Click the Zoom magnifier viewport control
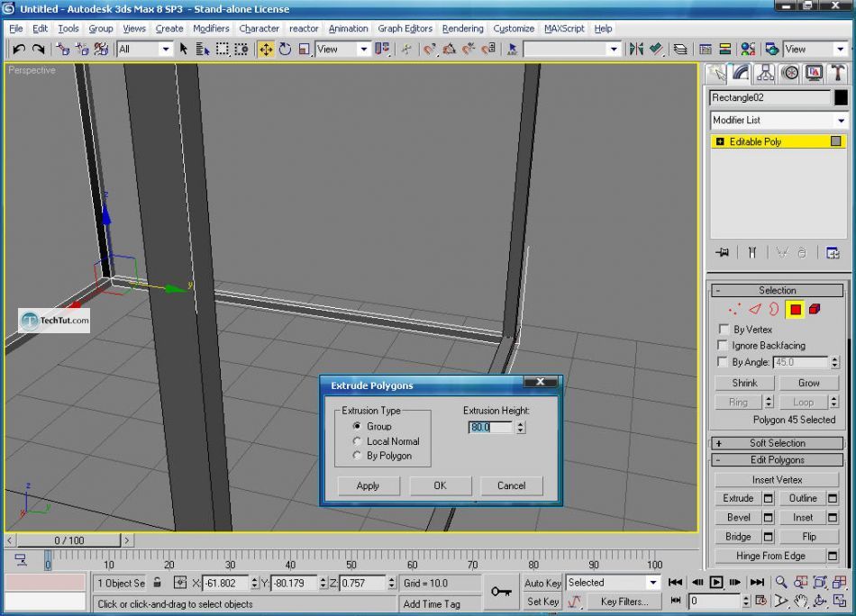The width and height of the screenshot is (856, 616). click(781, 582)
